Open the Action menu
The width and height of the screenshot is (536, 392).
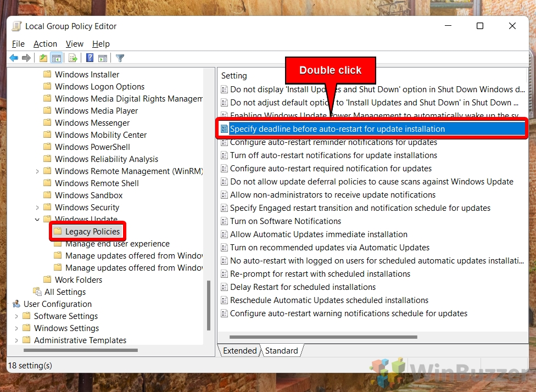(45, 44)
